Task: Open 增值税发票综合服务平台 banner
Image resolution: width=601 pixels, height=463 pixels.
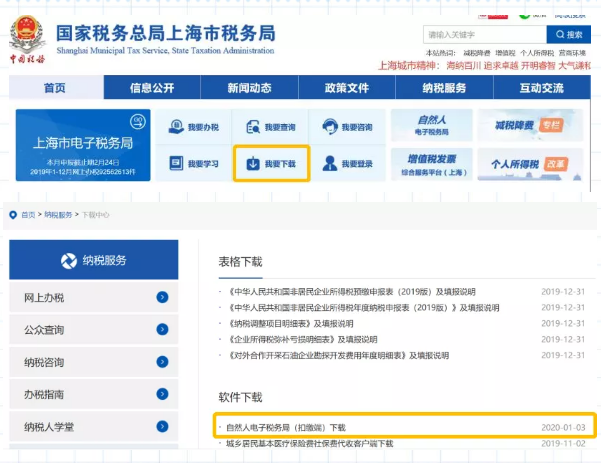Action: pos(432,164)
